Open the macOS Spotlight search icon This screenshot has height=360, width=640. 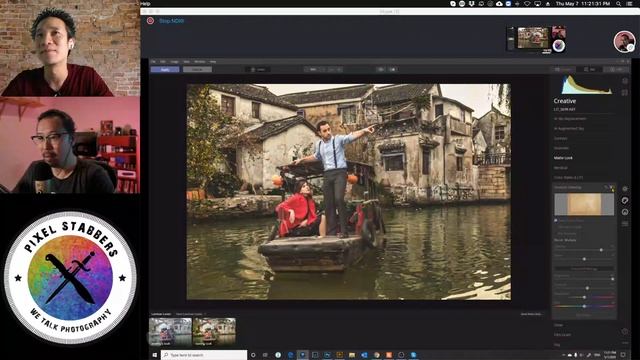click(619, 4)
